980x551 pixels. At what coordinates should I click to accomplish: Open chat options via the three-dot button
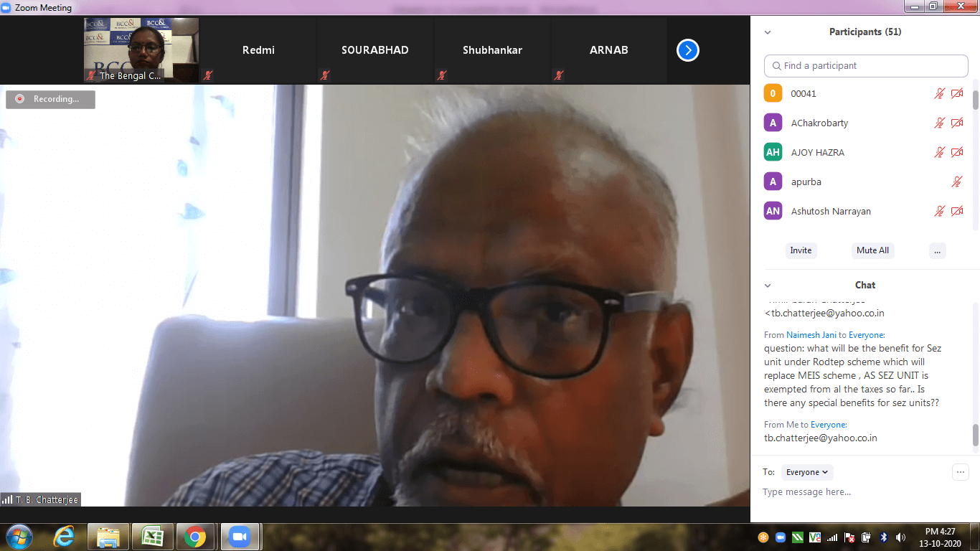pos(960,472)
